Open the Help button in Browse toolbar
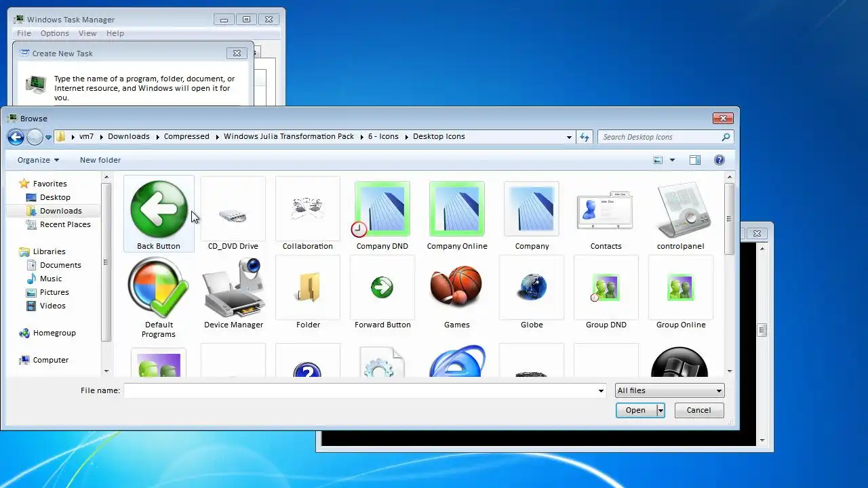Image resolution: width=868 pixels, height=488 pixels. coord(719,160)
